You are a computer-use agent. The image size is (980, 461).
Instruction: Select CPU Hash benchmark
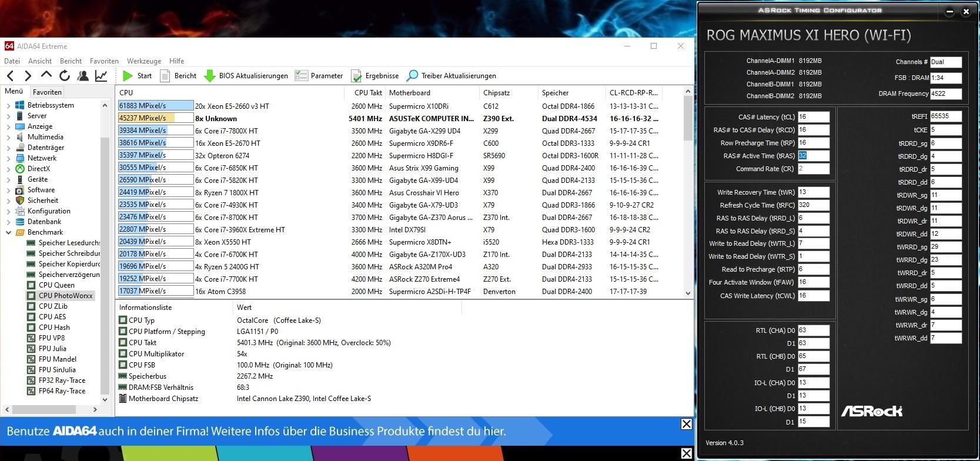54,328
